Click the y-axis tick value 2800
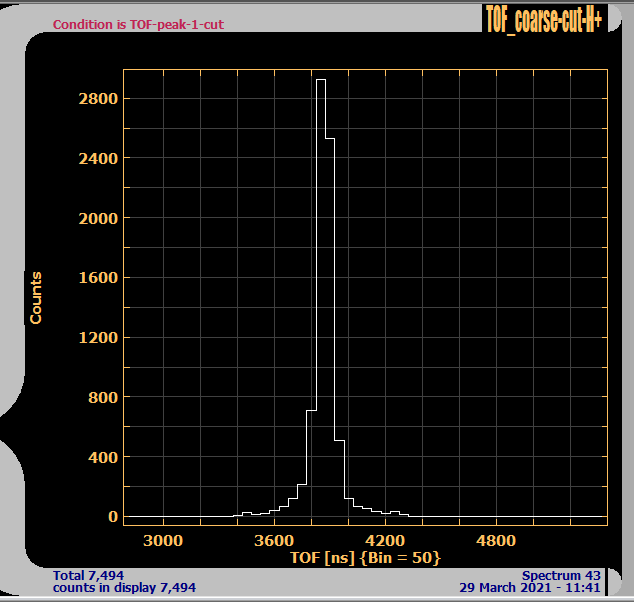Screen dimensions: 634x607 [98, 99]
